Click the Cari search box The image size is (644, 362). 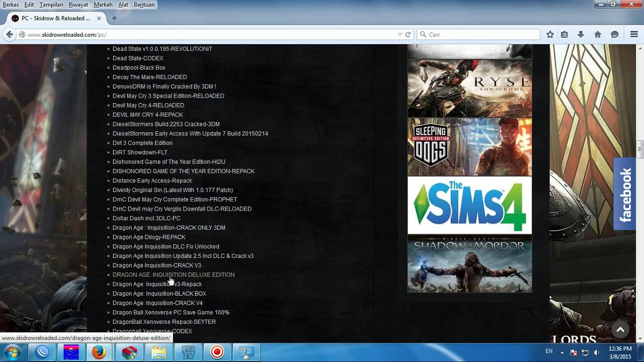478,35
